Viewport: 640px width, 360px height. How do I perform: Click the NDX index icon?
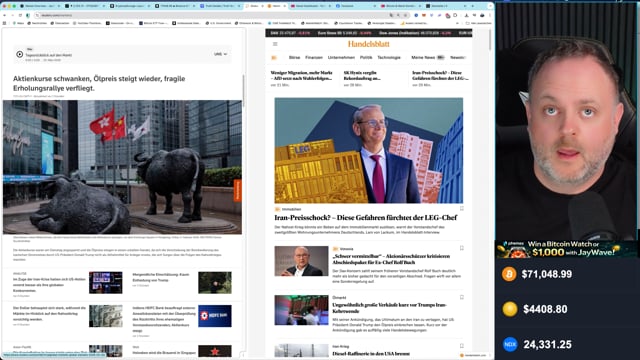pyautogui.click(x=510, y=344)
